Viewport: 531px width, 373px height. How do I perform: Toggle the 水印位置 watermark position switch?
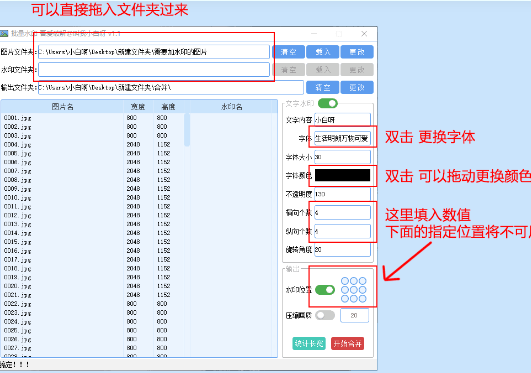(325, 290)
